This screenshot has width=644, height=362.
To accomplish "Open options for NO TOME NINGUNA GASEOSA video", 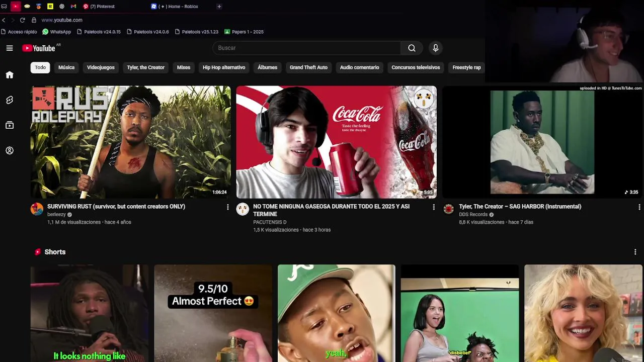I will [x=434, y=207].
